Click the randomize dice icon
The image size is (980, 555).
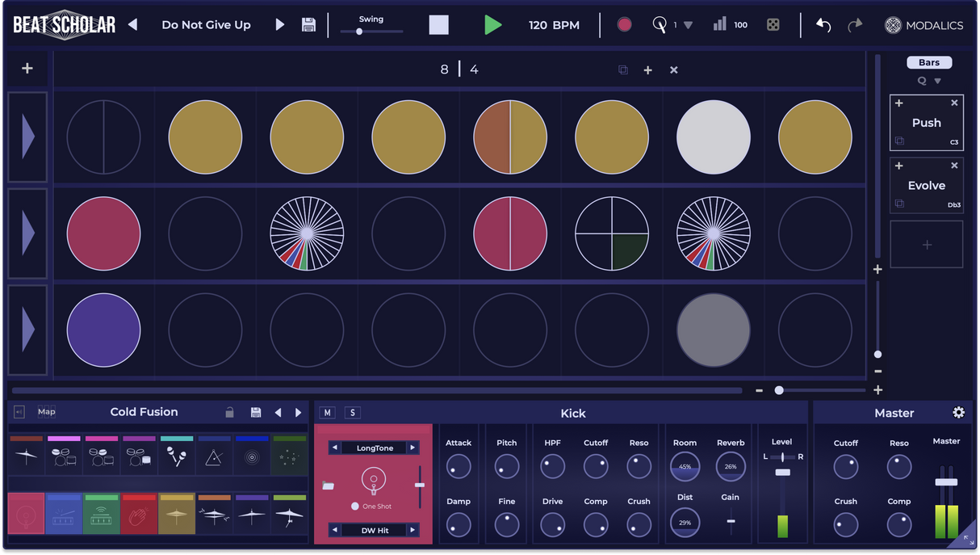[x=773, y=25]
